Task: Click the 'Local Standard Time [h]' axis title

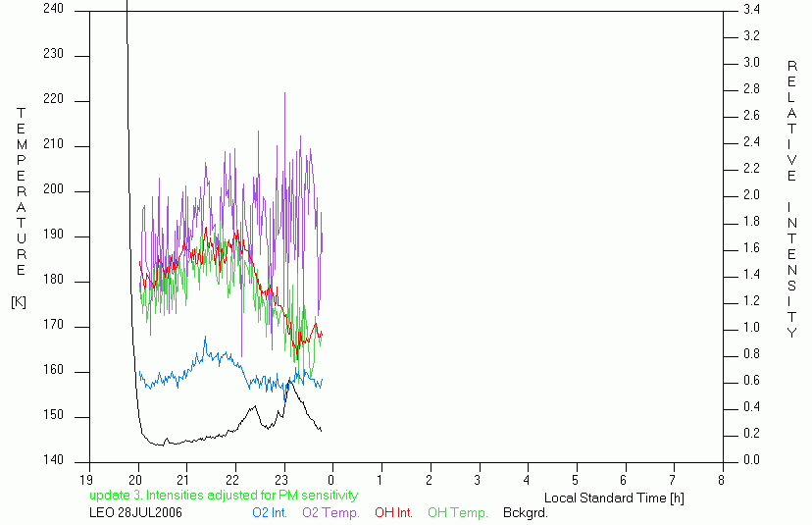Action: tap(614, 499)
